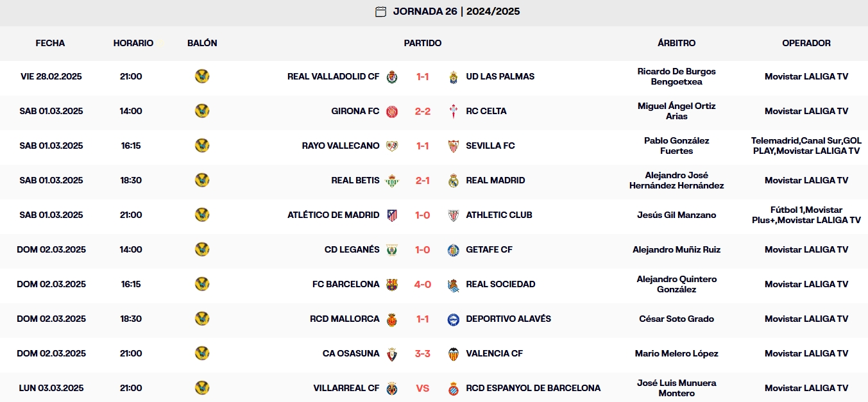Click the Atlético de Madrid crest

[x=392, y=215]
